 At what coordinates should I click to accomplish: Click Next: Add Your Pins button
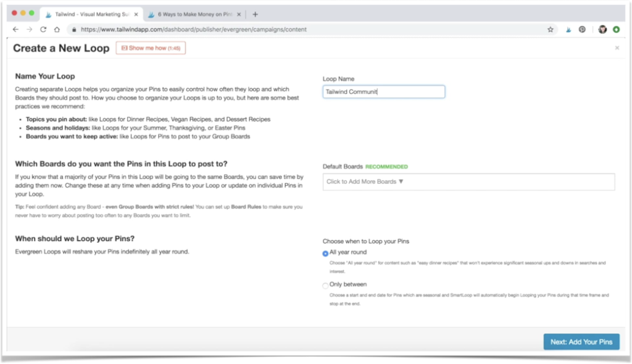click(581, 342)
